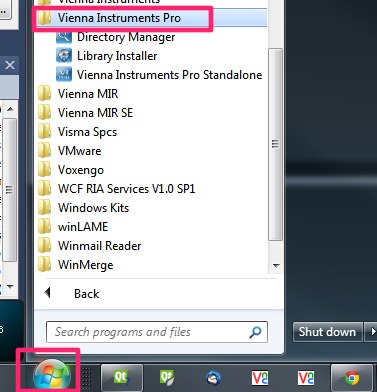Click the Shut down button
Screen dimensions: 377x392
click(x=327, y=332)
